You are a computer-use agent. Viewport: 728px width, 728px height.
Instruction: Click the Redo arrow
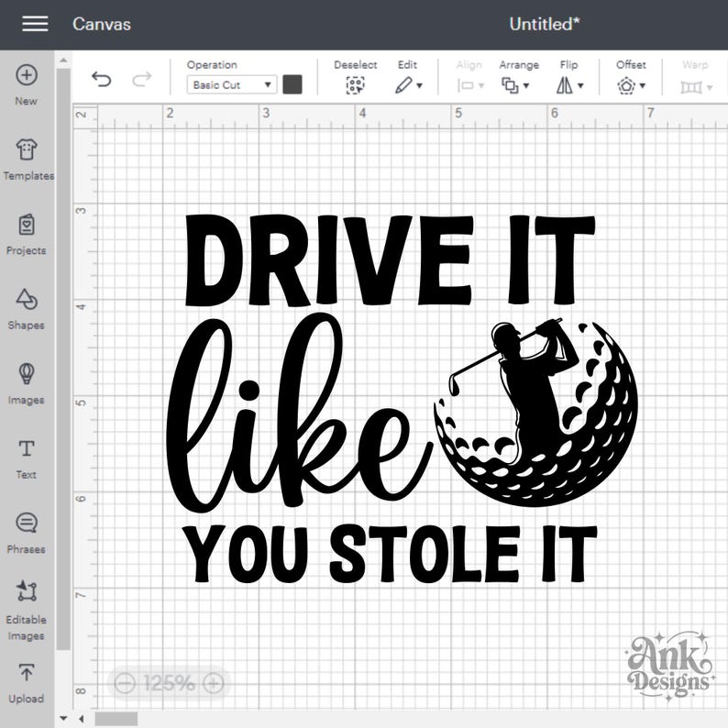coord(141,80)
